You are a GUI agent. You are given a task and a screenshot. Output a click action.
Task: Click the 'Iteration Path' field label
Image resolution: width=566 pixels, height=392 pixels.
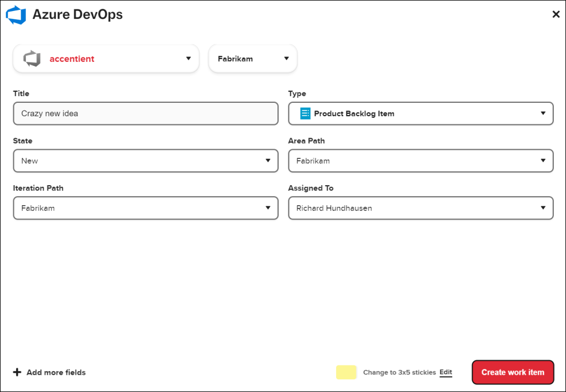tap(38, 188)
